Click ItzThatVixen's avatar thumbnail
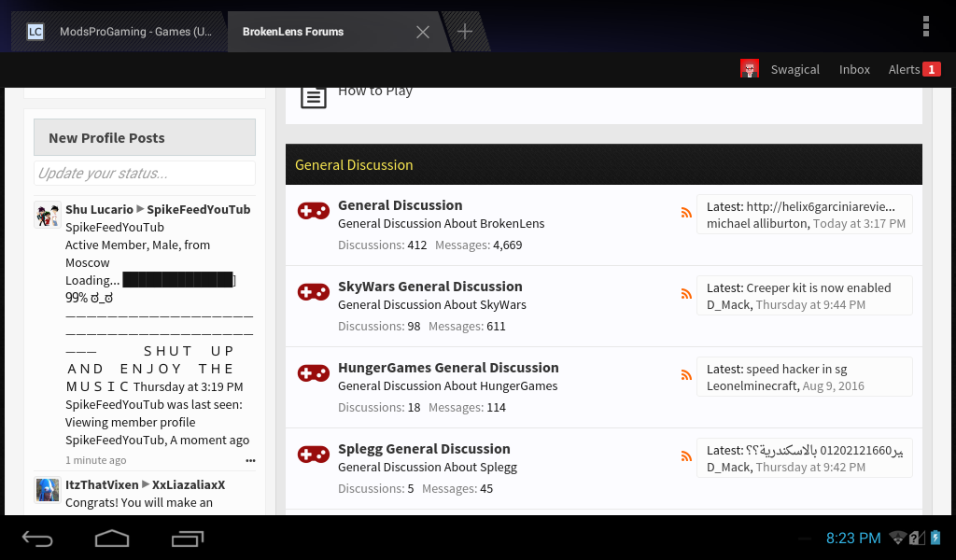 [x=47, y=490]
